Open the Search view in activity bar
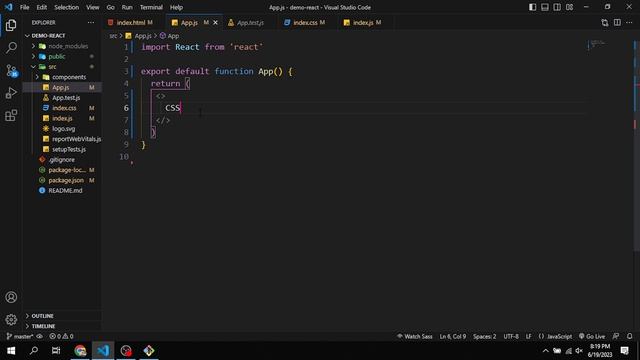The height and width of the screenshot is (360, 640). (11, 48)
